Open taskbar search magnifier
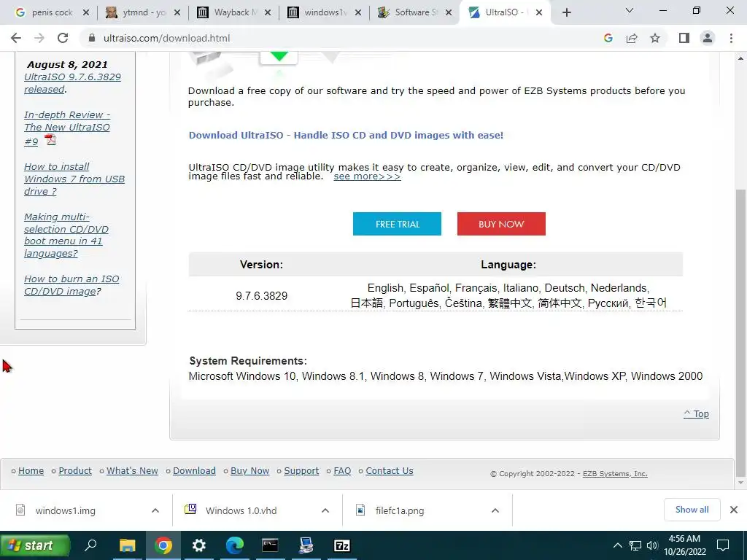This screenshot has width=747, height=560. click(90, 545)
